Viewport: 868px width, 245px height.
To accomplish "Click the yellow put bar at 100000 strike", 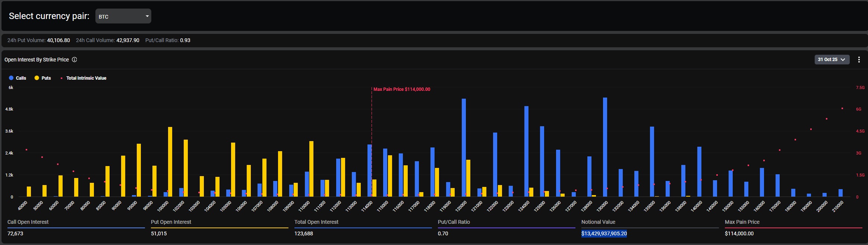I will 170,162.
